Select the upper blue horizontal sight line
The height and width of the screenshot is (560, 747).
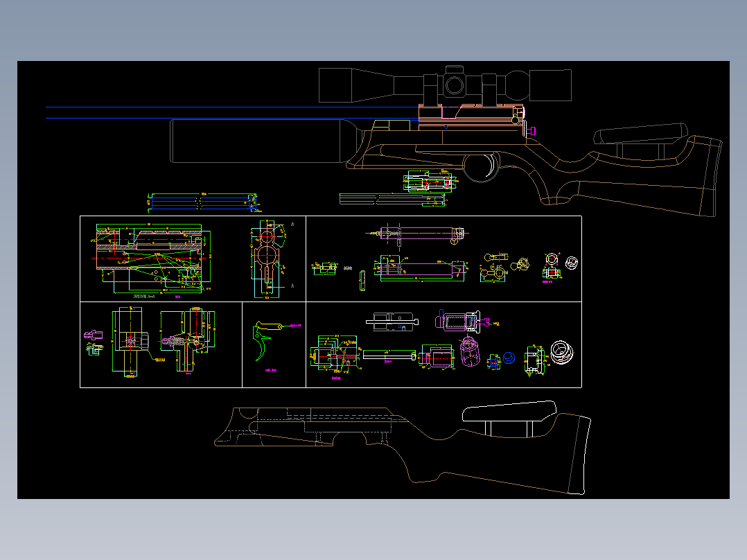pos(232,107)
